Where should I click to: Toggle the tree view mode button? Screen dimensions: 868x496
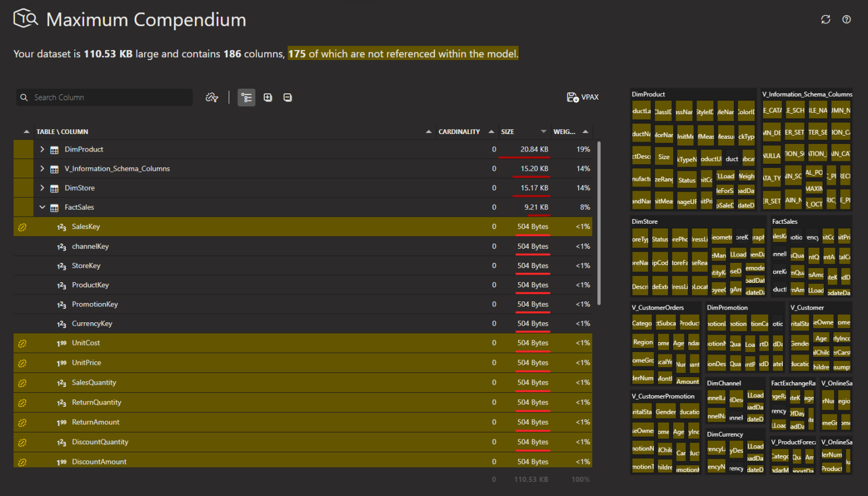(x=246, y=97)
